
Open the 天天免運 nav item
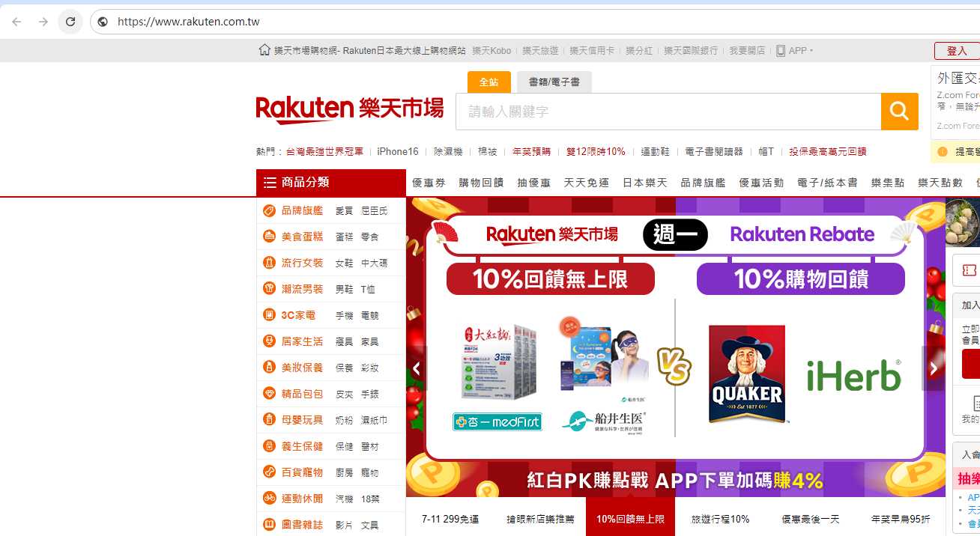587,183
